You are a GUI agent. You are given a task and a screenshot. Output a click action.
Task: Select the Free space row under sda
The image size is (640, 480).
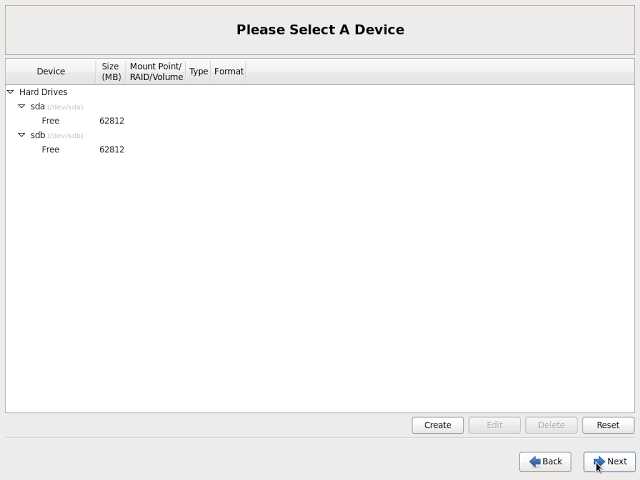coord(51,121)
